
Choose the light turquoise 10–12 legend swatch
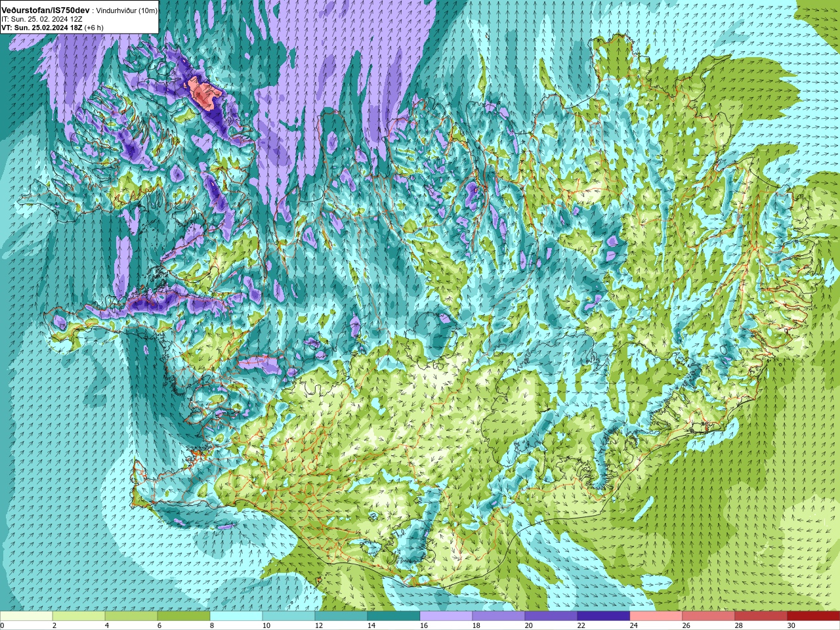pyautogui.click(x=289, y=616)
